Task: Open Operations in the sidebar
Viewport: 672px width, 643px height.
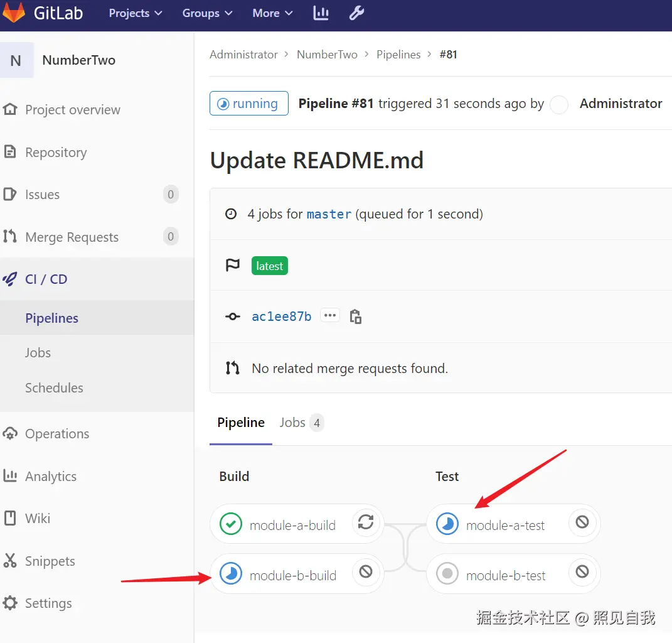Action: (x=57, y=434)
